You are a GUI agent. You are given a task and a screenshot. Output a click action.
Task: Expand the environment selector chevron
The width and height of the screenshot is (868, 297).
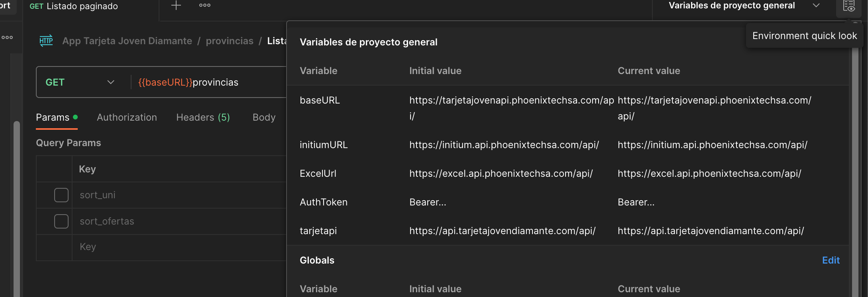pos(816,6)
